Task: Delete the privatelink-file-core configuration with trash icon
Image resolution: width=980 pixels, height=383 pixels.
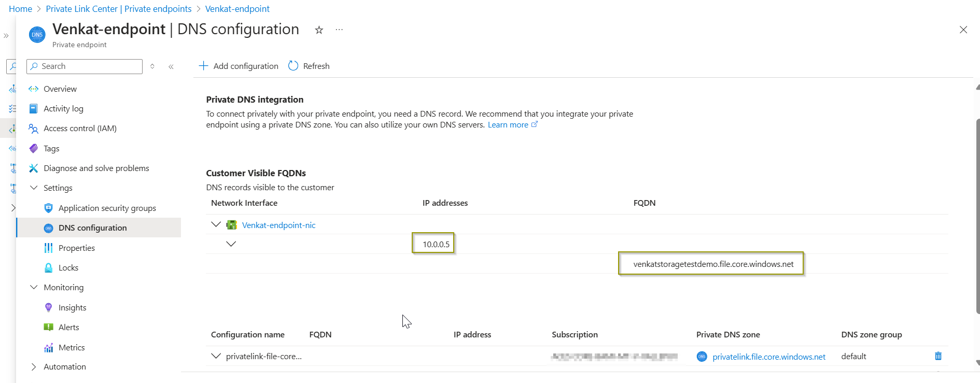Action: click(x=938, y=356)
